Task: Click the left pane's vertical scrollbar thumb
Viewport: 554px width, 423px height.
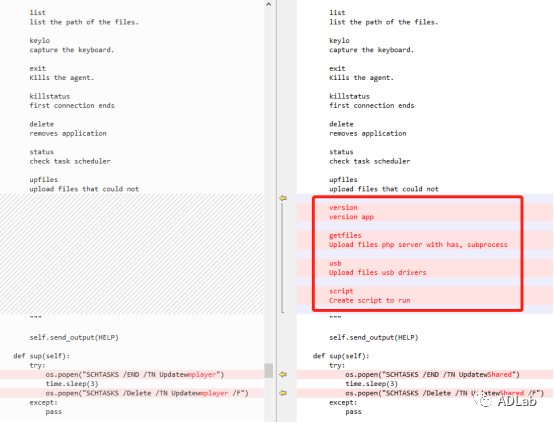Action: tap(269, 370)
